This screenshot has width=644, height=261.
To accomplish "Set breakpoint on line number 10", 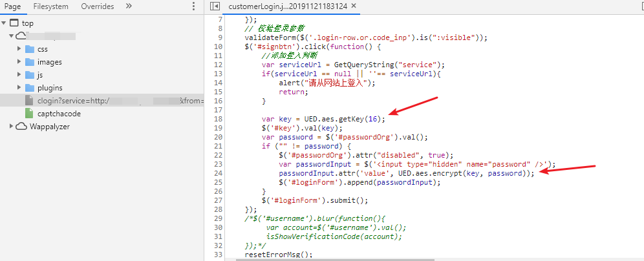I will click(219, 47).
